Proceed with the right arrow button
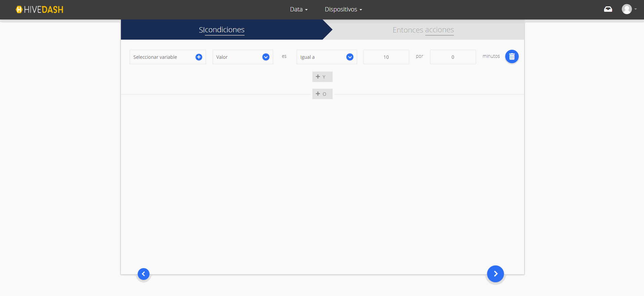 point(495,274)
